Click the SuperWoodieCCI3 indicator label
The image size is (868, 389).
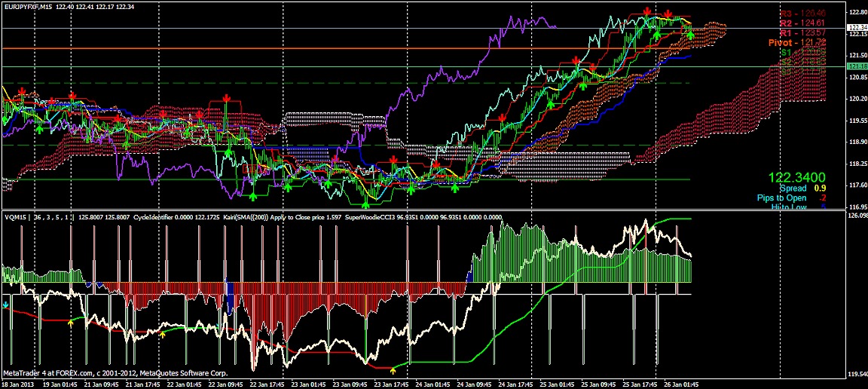click(x=368, y=218)
